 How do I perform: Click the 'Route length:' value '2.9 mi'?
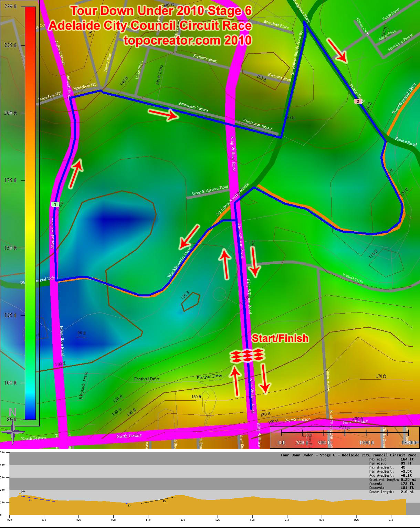(x=407, y=492)
